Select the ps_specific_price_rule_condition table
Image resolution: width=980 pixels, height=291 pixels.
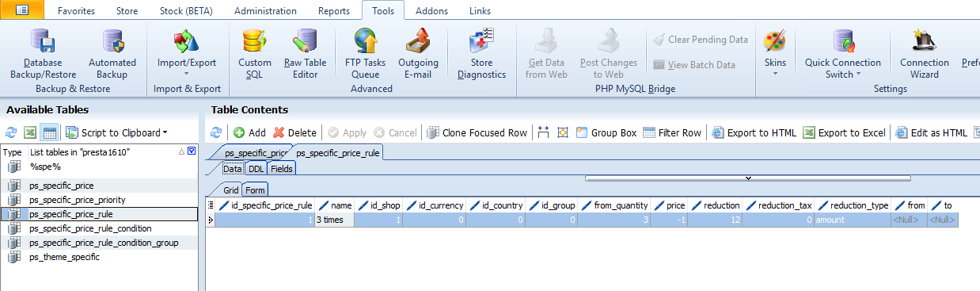pos(90,228)
